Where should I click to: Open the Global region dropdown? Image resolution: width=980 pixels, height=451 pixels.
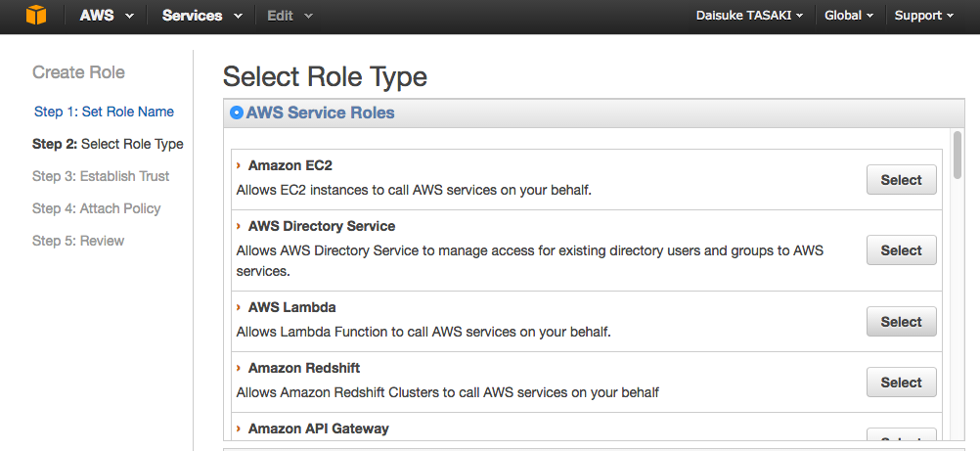pos(849,16)
